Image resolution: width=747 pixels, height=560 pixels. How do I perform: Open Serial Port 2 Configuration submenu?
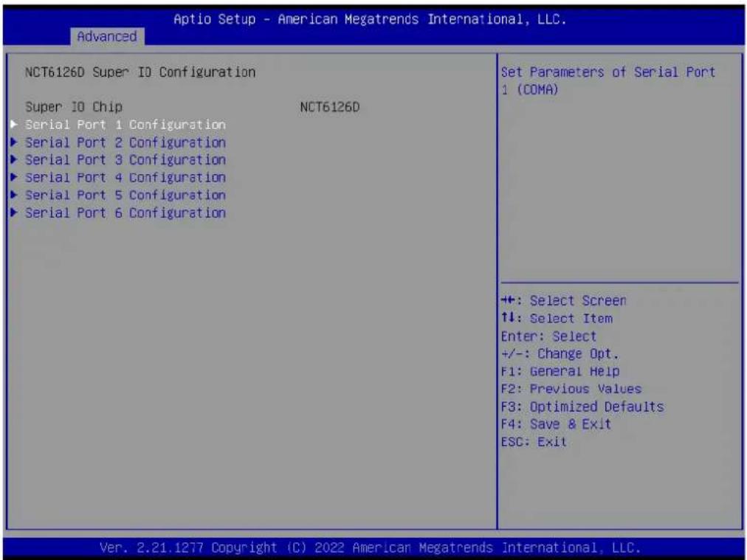click(x=125, y=142)
